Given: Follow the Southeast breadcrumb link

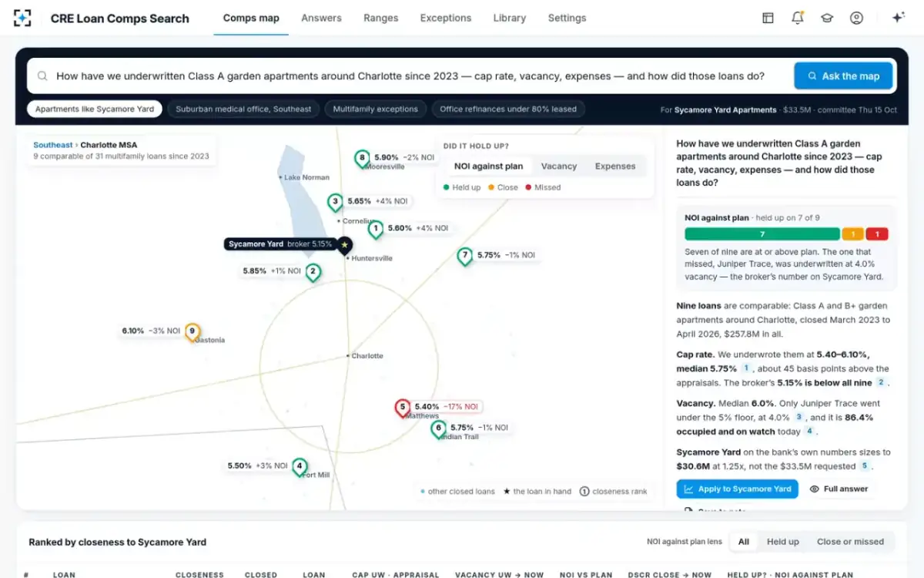Looking at the screenshot, I should click(x=53, y=145).
